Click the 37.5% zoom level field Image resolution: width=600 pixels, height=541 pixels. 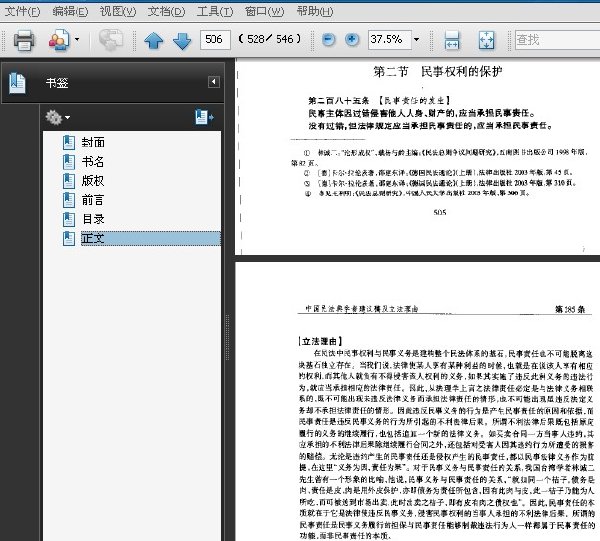tap(390, 40)
